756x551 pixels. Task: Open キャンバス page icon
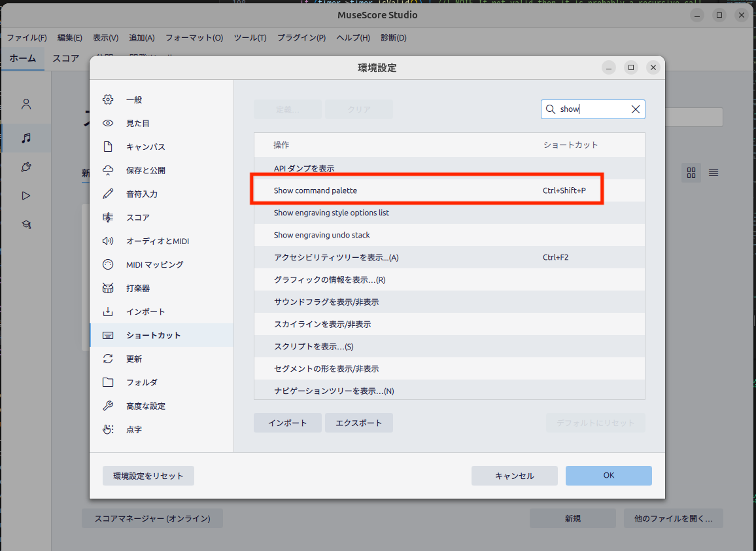(x=108, y=147)
